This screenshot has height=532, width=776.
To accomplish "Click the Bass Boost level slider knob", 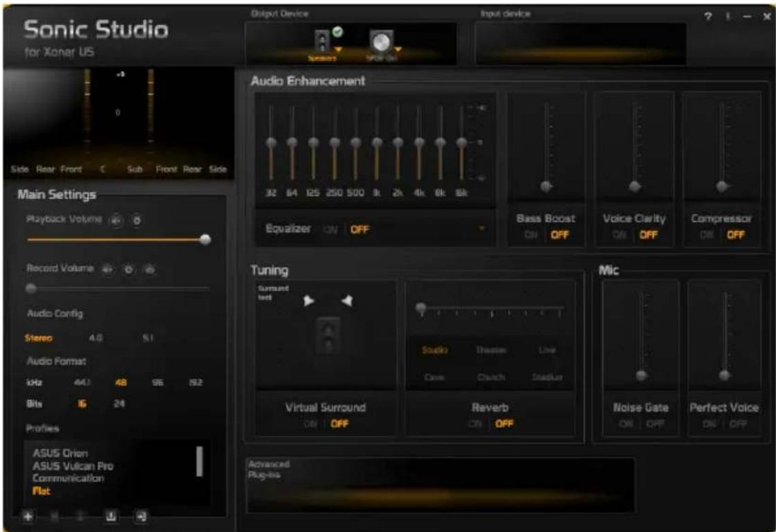I will 547,186.
